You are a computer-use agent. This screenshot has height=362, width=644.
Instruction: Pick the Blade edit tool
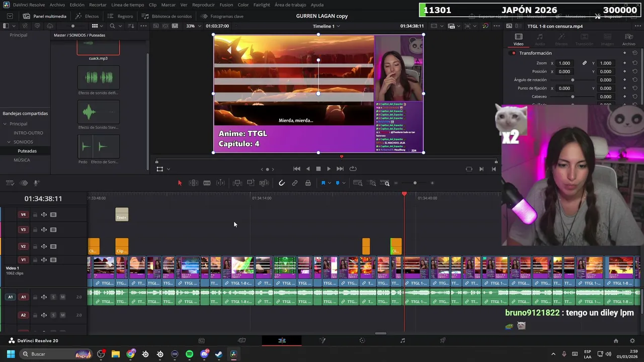point(207,183)
